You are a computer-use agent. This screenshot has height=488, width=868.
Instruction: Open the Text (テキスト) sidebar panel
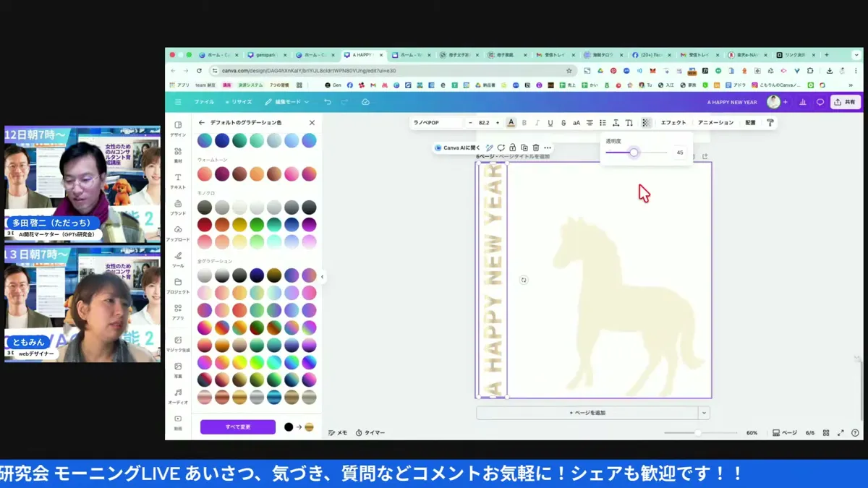pyautogui.click(x=178, y=181)
